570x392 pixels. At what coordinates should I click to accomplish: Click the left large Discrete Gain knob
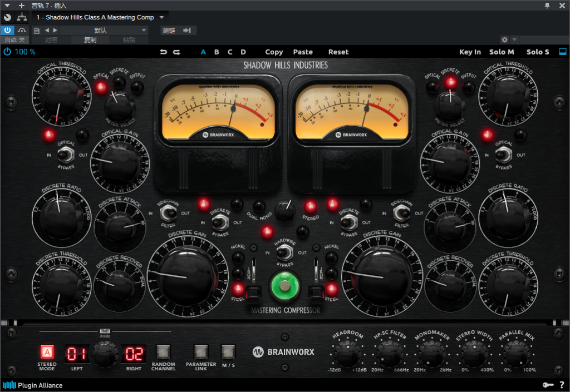click(188, 276)
